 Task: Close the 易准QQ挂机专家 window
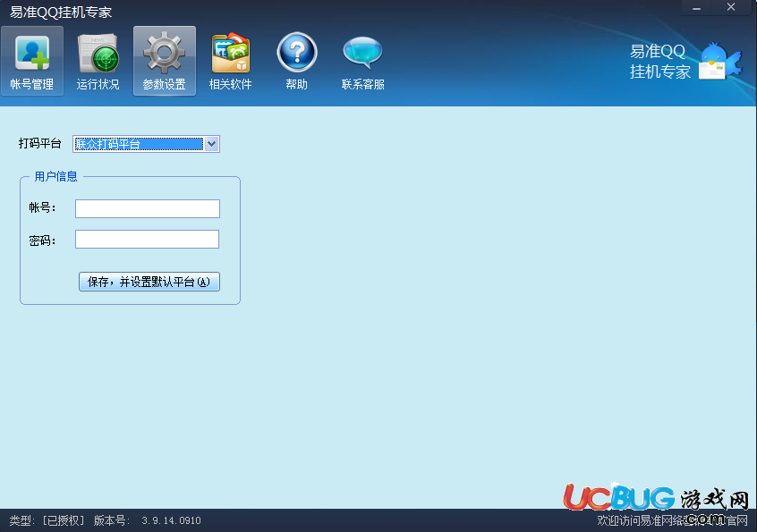[x=731, y=8]
